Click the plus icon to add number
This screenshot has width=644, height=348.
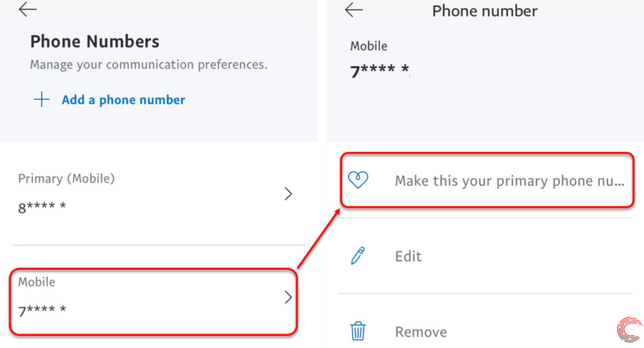(42, 99)
